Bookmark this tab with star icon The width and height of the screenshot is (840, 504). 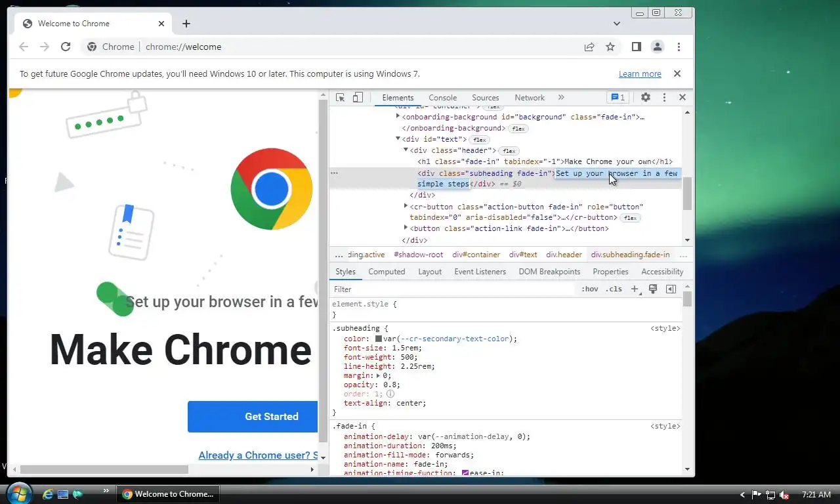point(610,47)
